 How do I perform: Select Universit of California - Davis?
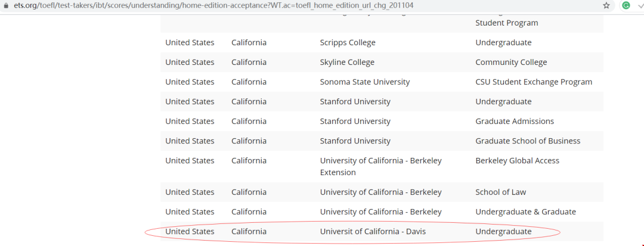373,232
